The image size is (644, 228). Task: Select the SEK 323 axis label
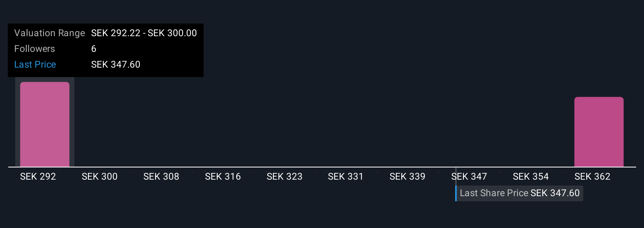[x=285, y=177]
